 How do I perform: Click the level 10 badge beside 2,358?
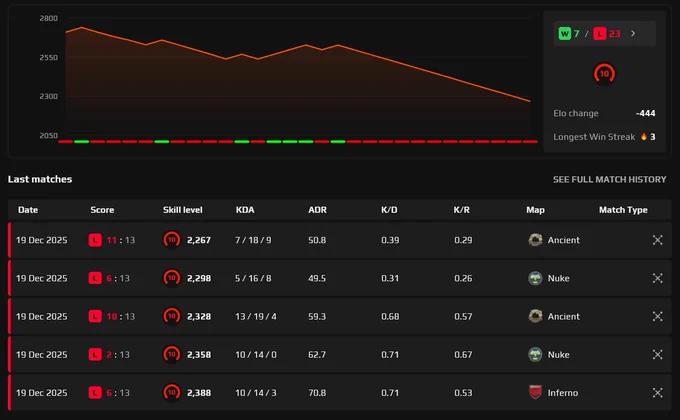click(x=172, y=354)
